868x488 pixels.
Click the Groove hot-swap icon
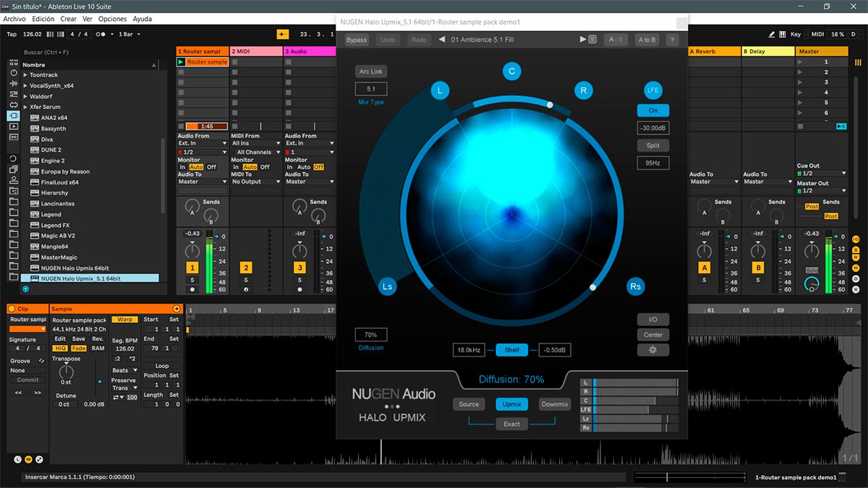point(41,361)
